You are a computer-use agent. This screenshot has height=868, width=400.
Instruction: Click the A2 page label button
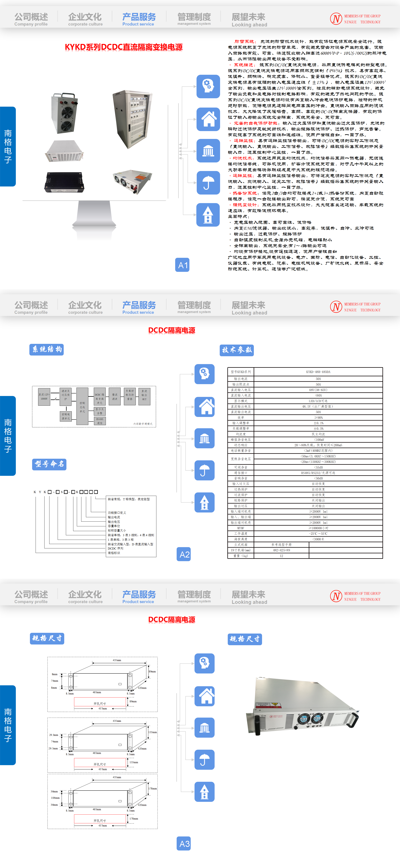(x=184, y=554)
